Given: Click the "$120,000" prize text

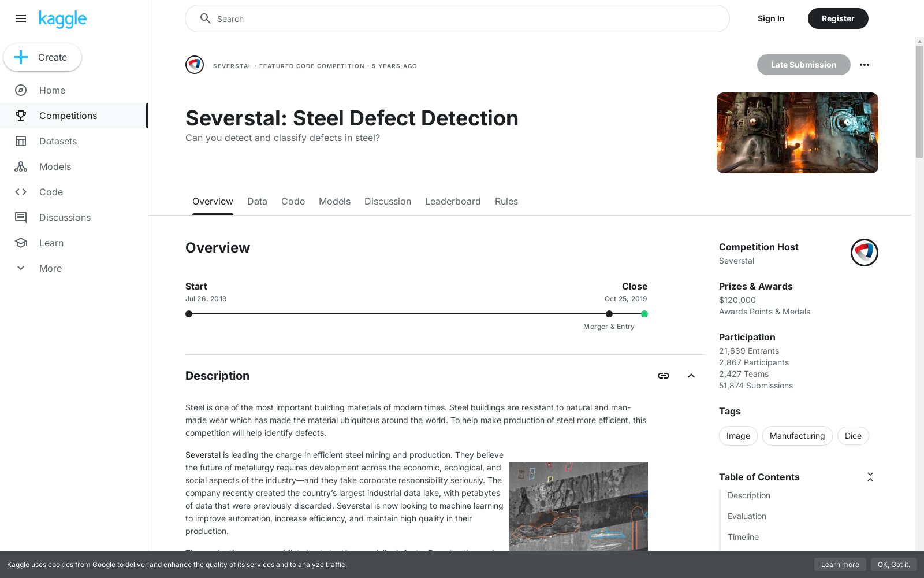Looking at the screenshot, I should click(x=737, y=300).
